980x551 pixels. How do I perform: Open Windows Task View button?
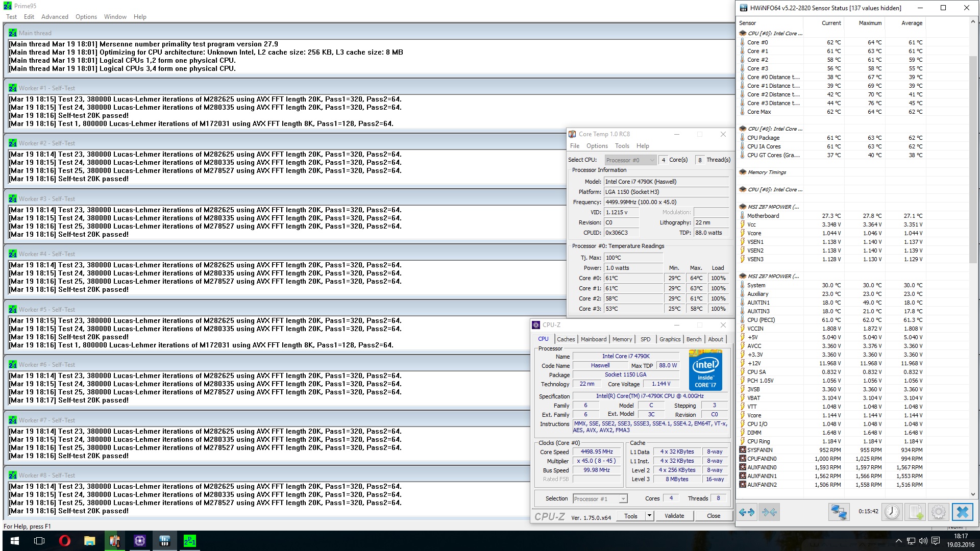[39, 541]
